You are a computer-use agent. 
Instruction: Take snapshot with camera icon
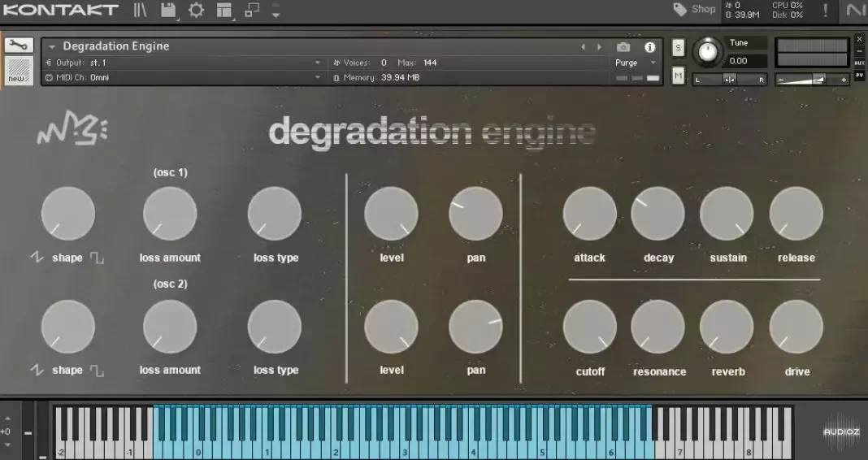pyautogui.click(x=623, y=47)
